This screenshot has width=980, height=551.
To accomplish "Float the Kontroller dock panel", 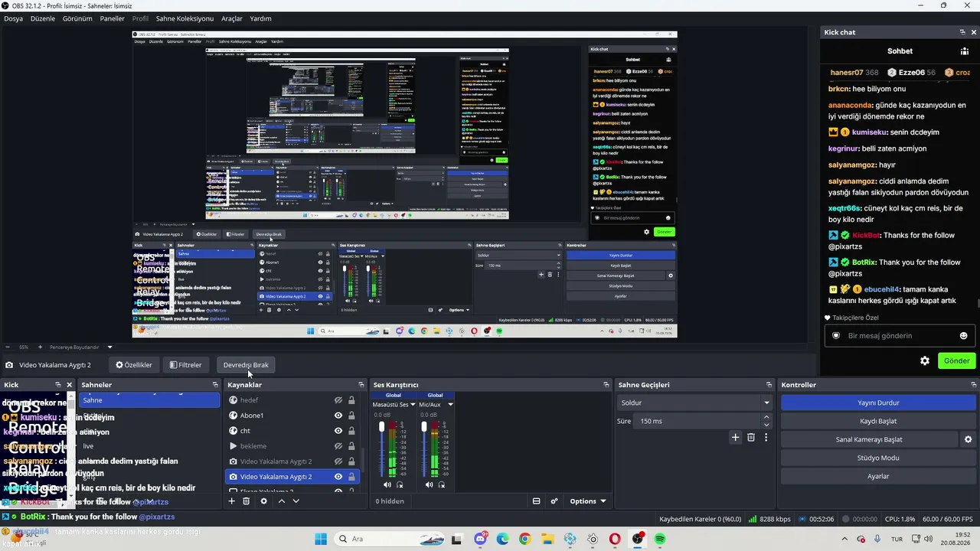I will coord(974,385).
